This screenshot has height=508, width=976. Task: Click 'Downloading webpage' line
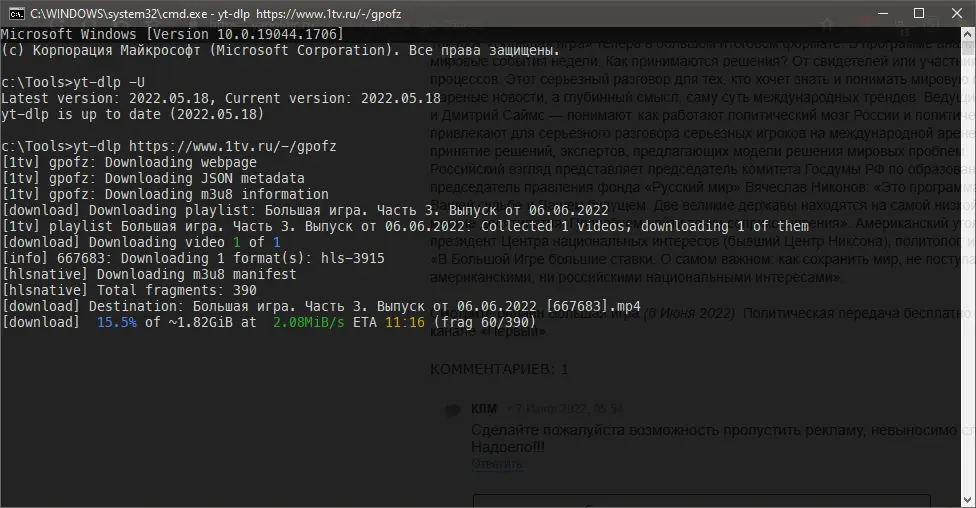tap(129, 162)
